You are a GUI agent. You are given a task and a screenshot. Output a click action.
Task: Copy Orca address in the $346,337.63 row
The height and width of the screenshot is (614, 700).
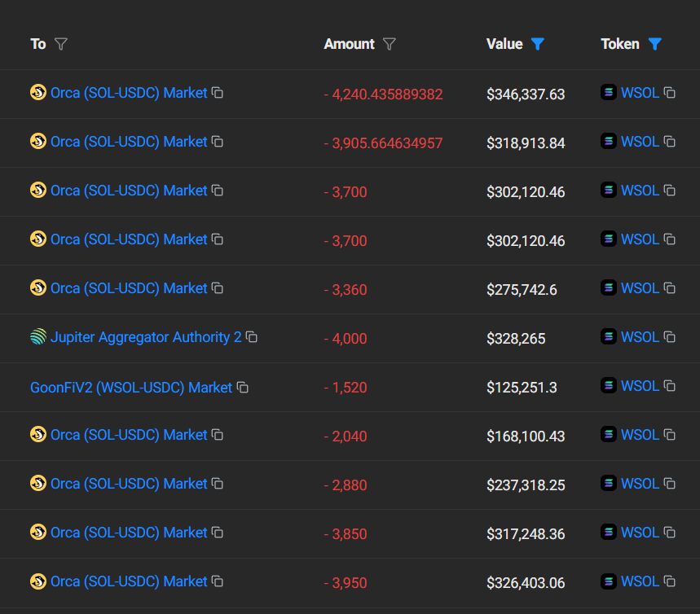pyautogui.click(x=218, y=93)
